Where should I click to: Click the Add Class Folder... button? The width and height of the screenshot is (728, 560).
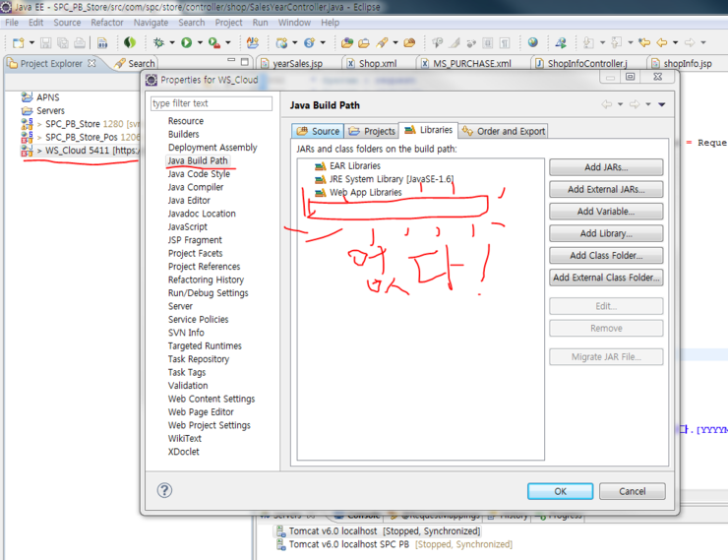606,255
